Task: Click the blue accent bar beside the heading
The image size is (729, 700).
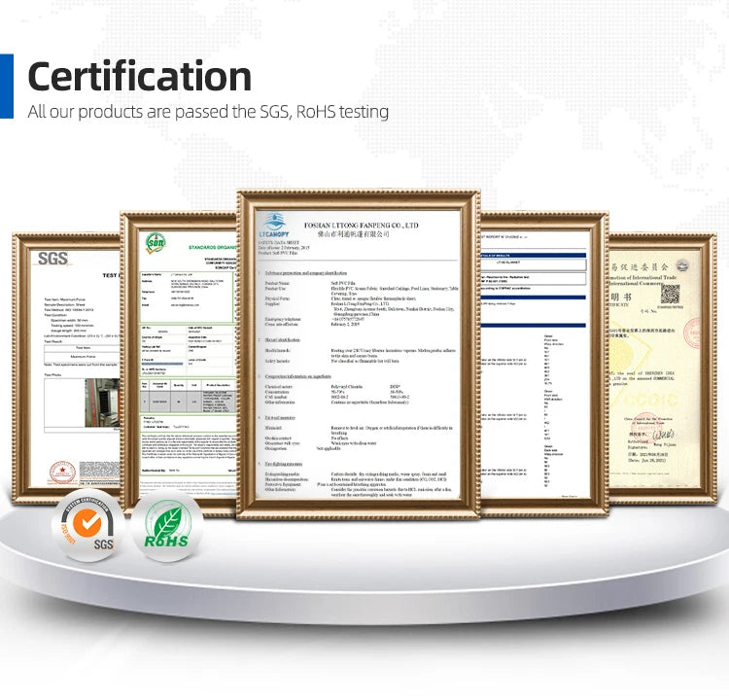Action: click(7, 87)
